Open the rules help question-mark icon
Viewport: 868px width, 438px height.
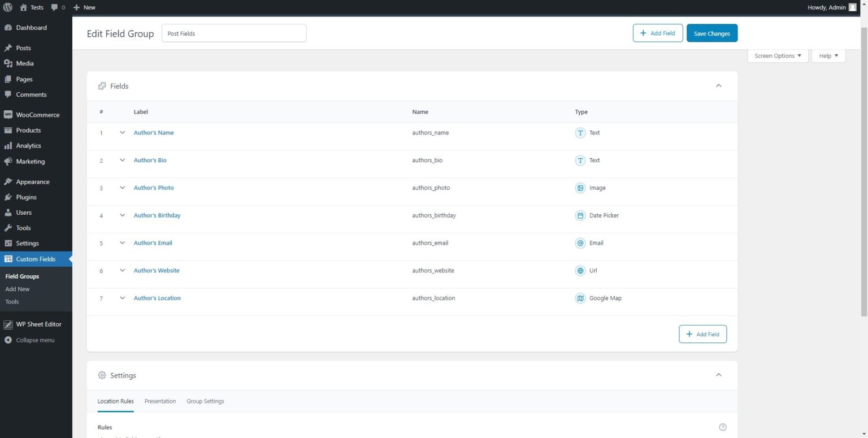722,427
